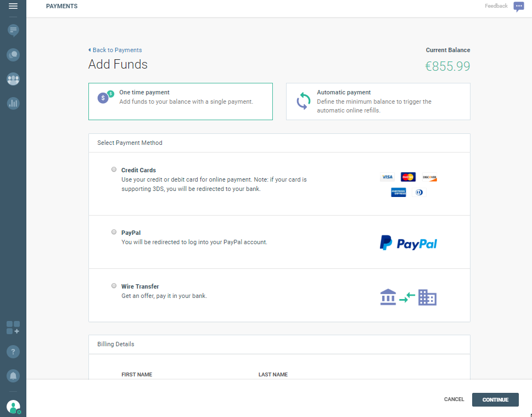
Task: Switch to Automatic payment option
Action: click(x=378, y=102)
